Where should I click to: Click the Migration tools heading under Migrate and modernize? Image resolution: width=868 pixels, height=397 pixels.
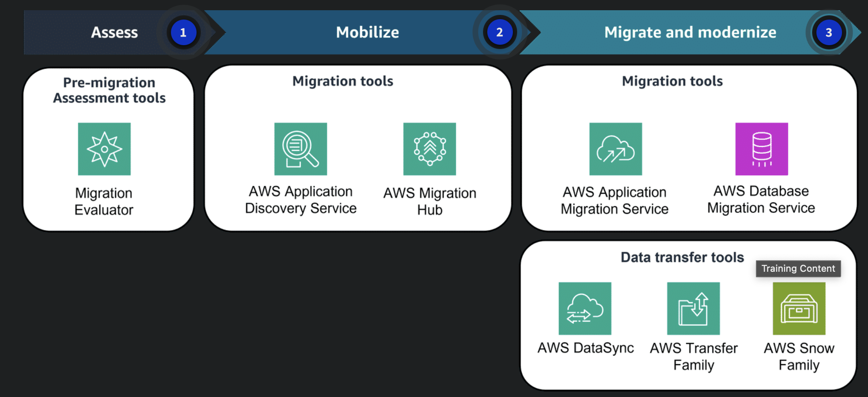[x=672, y=81]
